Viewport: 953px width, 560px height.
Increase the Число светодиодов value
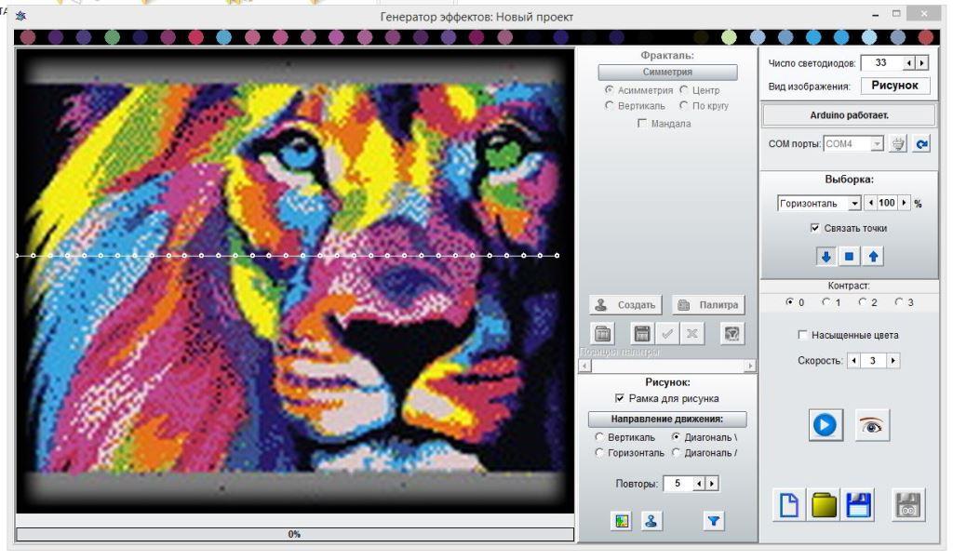click(922, 63)
